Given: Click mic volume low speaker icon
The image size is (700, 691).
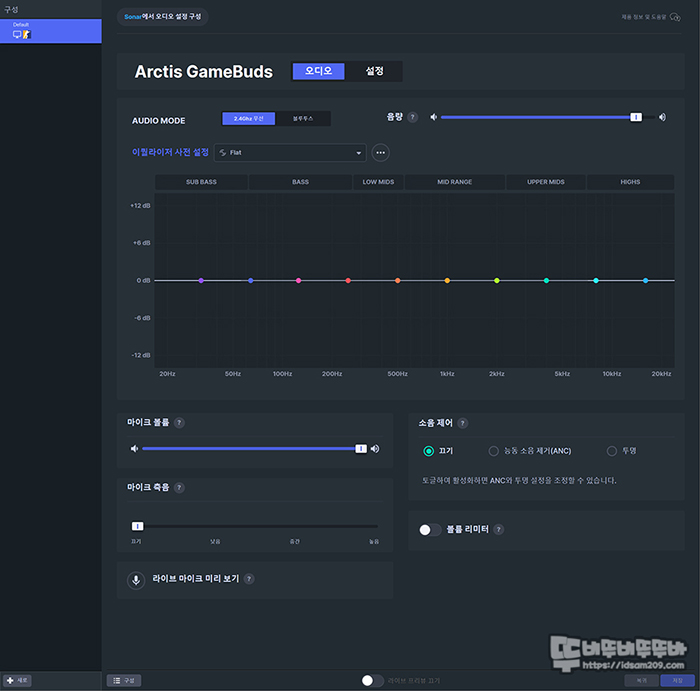Looking at the screenshot, I should [x=134, y=449].
